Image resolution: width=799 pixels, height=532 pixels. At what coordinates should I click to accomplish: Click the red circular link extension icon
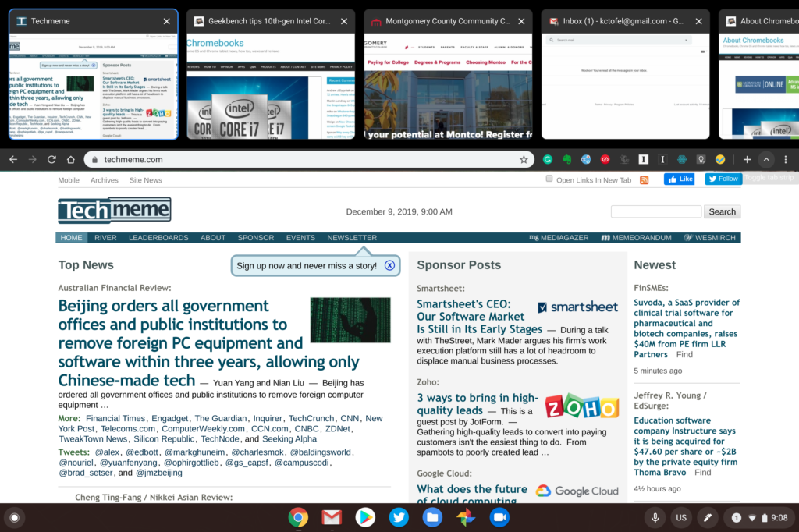[605, 159]
